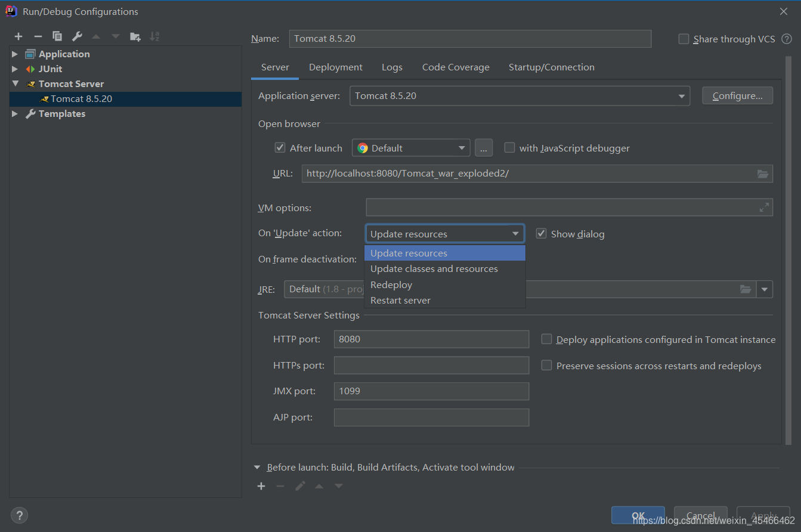This screenshot has width=801, height=532.
Task: Enable with JavaScript debugger checkbox
Action: [509, 147]
